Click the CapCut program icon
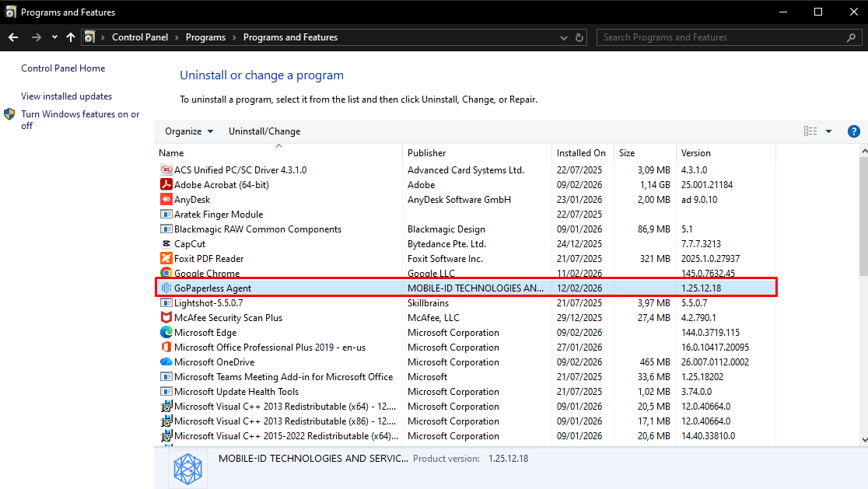 (x=166, y=243)
